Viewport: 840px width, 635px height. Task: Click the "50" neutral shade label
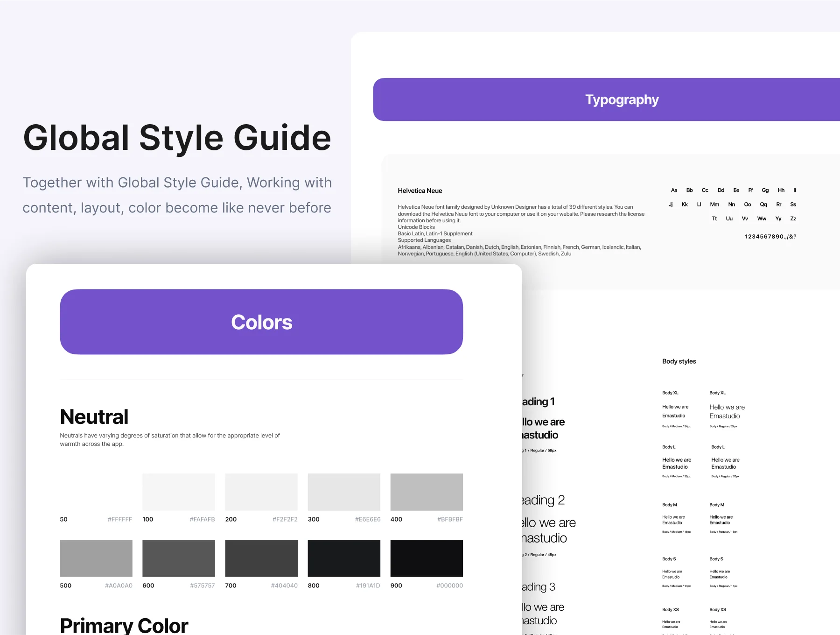63,519
